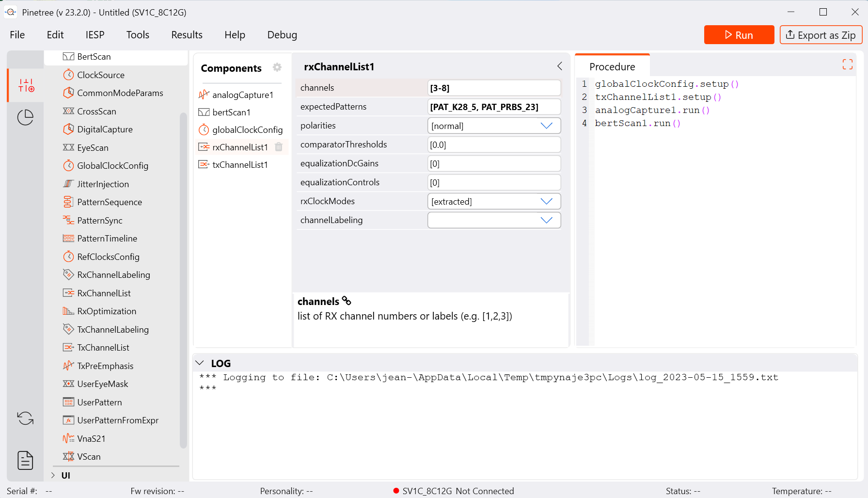The width and height of the screenshot is (868, 498).
Task: Click the Components settings gear icon
Action: [x=277, y=67]
